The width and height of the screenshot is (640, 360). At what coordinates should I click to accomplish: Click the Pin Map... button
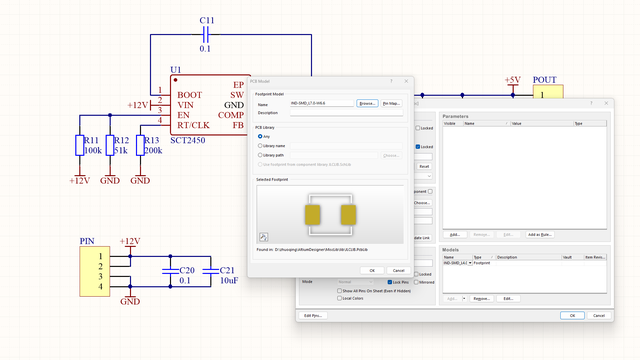391,103
